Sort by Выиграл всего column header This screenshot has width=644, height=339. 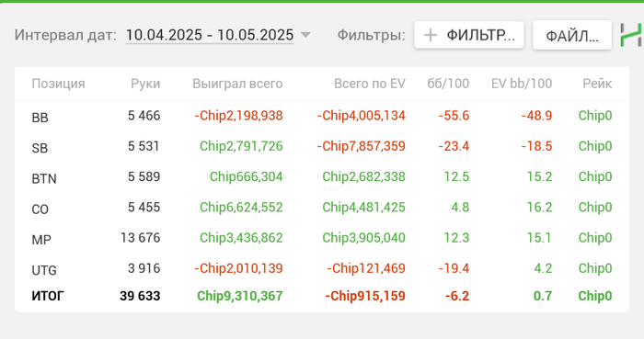coord(237,84)
